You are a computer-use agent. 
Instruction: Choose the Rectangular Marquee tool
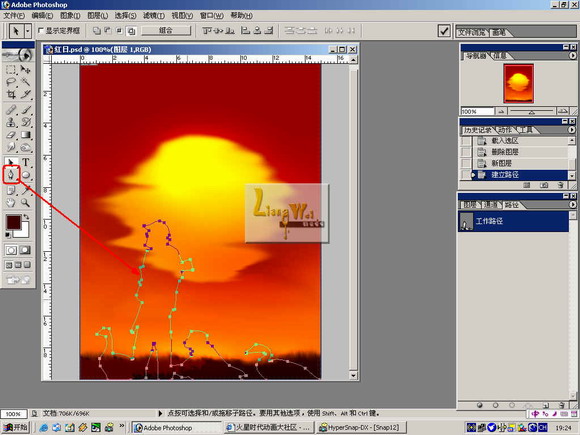11,69
